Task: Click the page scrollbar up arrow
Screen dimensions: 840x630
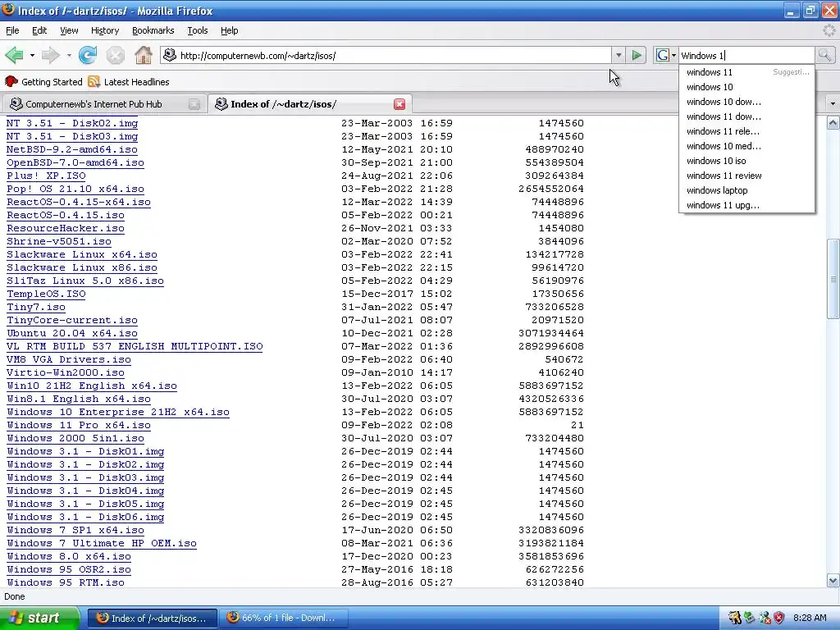Action: 833,123
